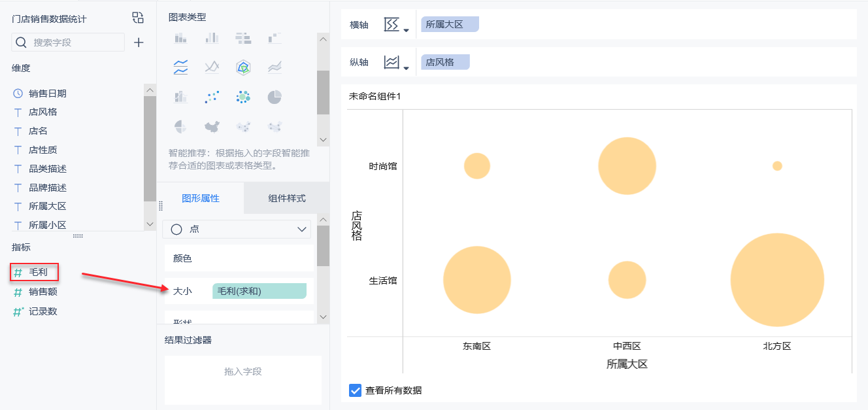Click the switch dataset icon beside 门店销售数据统计
The width and height of the screenshot is (868, 410).
pos(138,18)
